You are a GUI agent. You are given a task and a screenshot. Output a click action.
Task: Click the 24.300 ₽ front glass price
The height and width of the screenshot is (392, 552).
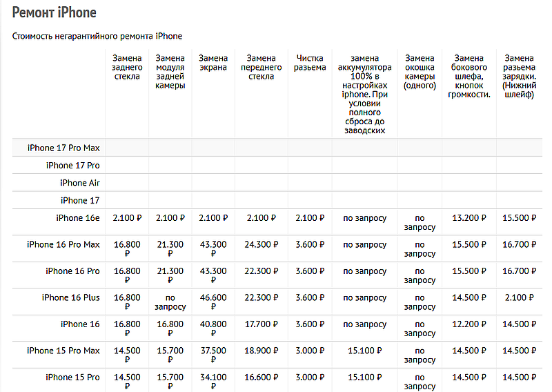pyautogui.click(x=261, y=244)
